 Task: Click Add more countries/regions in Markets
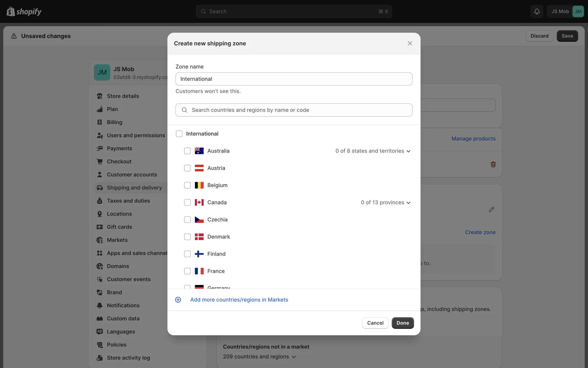[239, 300]
